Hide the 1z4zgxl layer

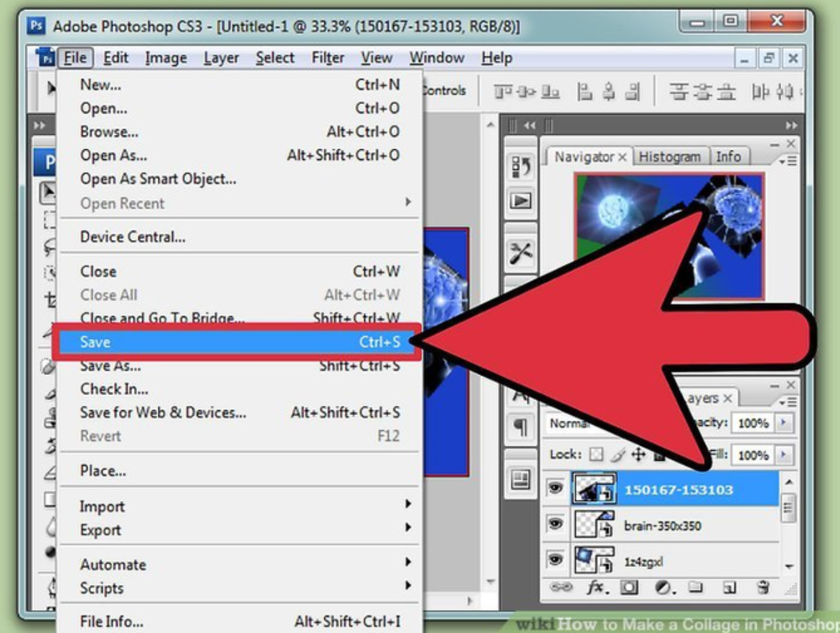[x=555, y=559]
